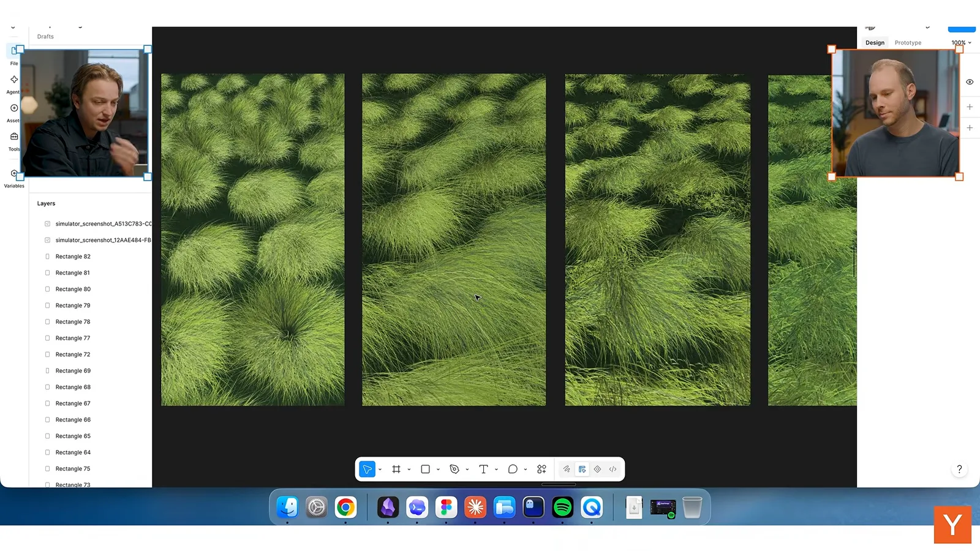Select the Move tool in the toolbar
Image resolution: width=980 pixels, height=551 pixels.
click(367, 470)
